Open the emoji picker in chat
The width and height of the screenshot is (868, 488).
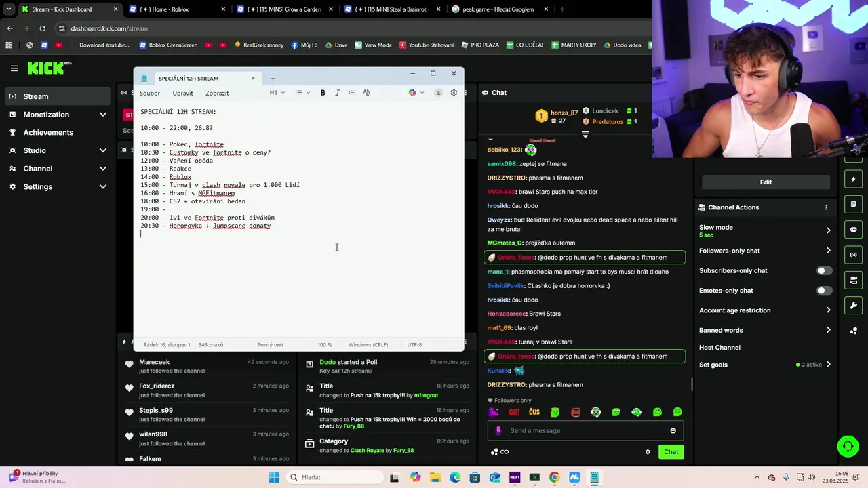673,430
